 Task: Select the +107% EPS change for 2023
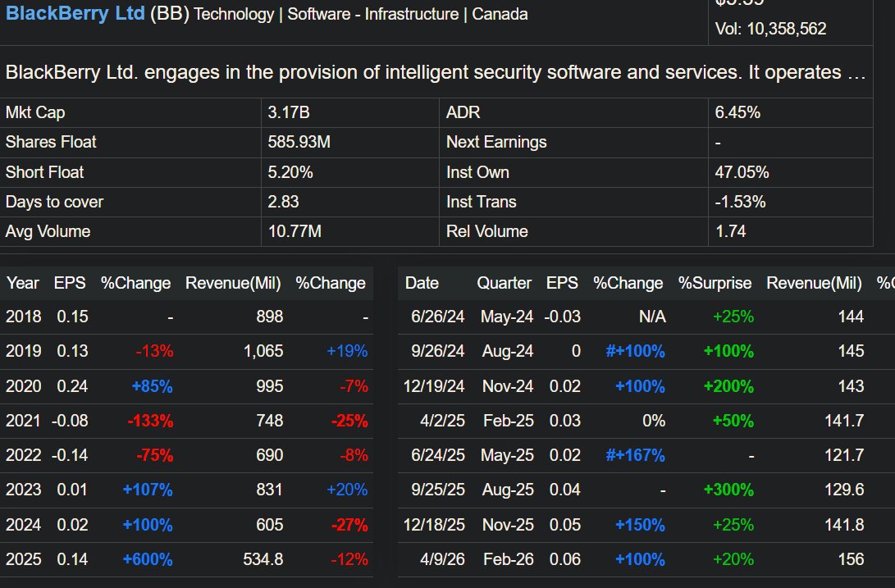148,490
